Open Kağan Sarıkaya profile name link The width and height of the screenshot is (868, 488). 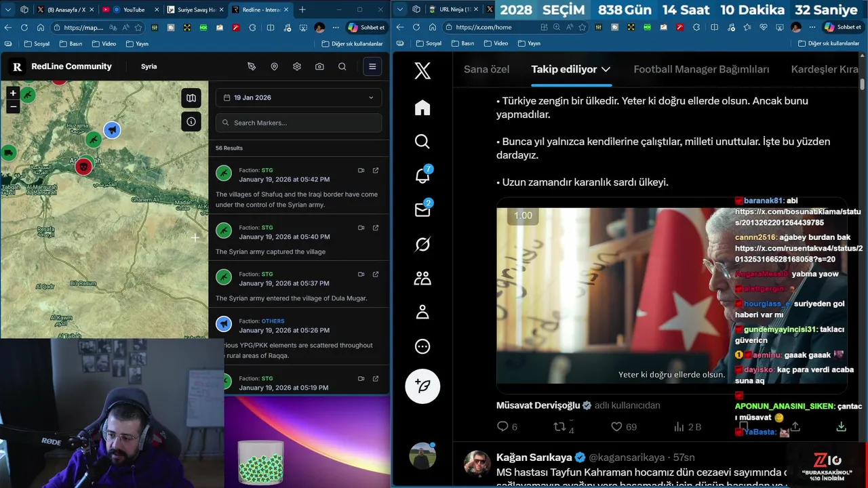click(x=534, y=457)
